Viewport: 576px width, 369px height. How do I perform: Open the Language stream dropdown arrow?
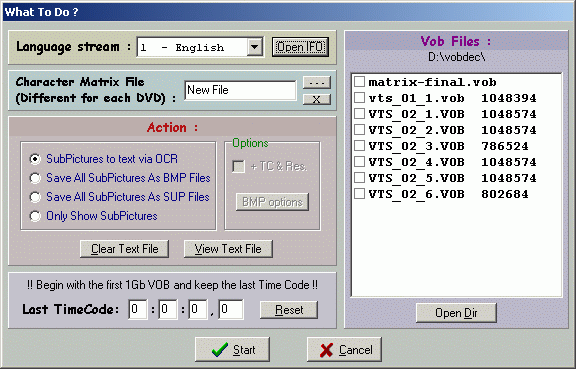[254, 47]
